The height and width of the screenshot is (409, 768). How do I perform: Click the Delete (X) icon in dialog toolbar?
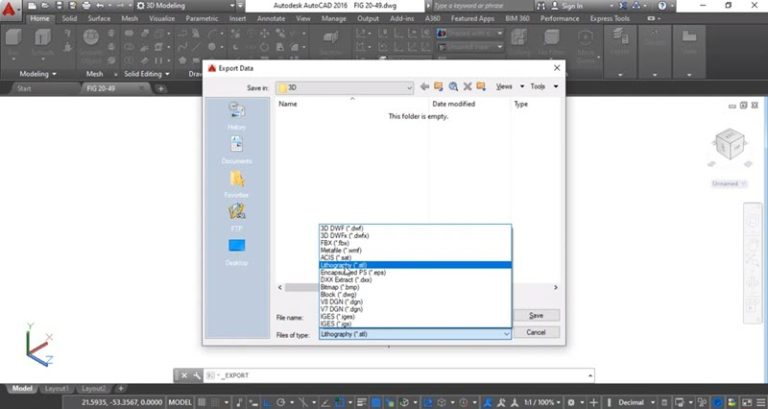[x=467, y=87]
